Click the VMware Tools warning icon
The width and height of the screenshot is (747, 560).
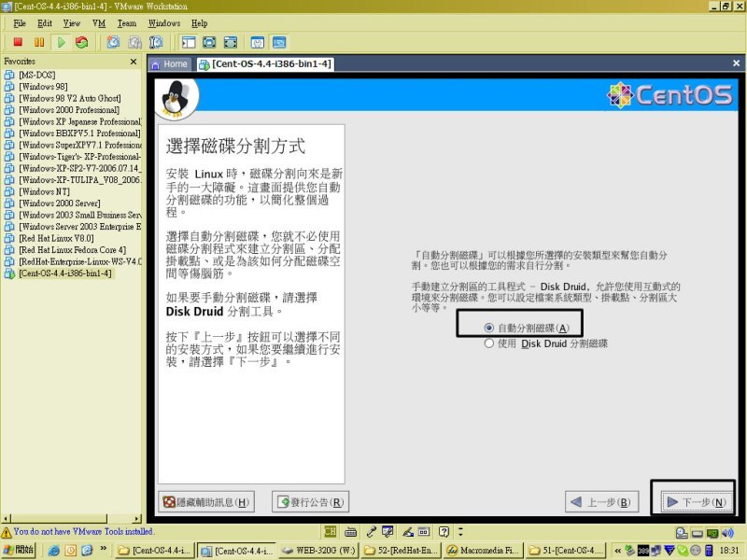point(7,532)
